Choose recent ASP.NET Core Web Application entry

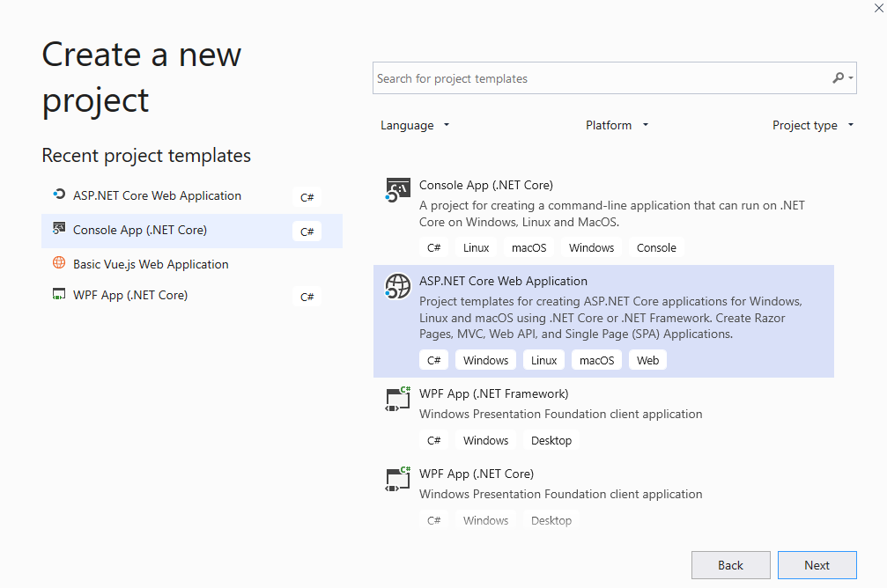pos(157,195)
